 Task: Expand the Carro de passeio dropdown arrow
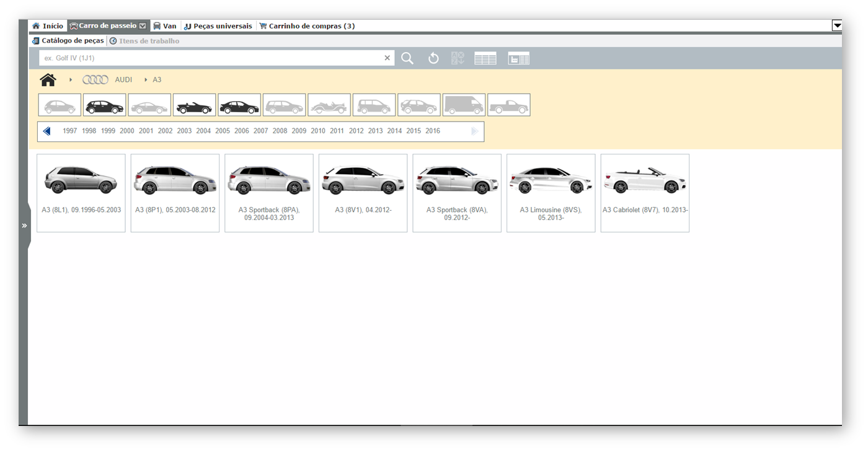pyautogui.click(x=143, y=26)
